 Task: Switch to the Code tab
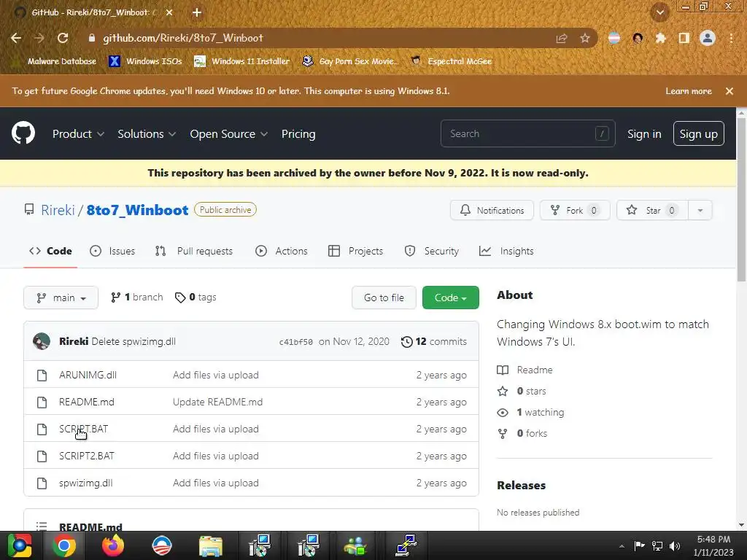50,251
